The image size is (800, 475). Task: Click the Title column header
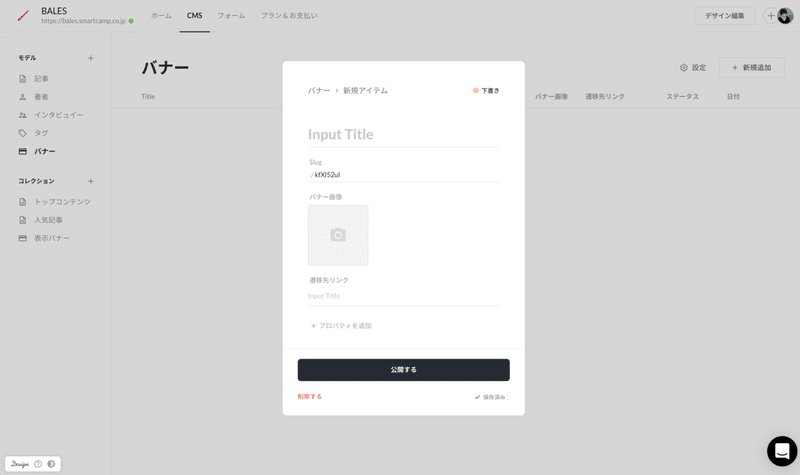coord(148,96)
